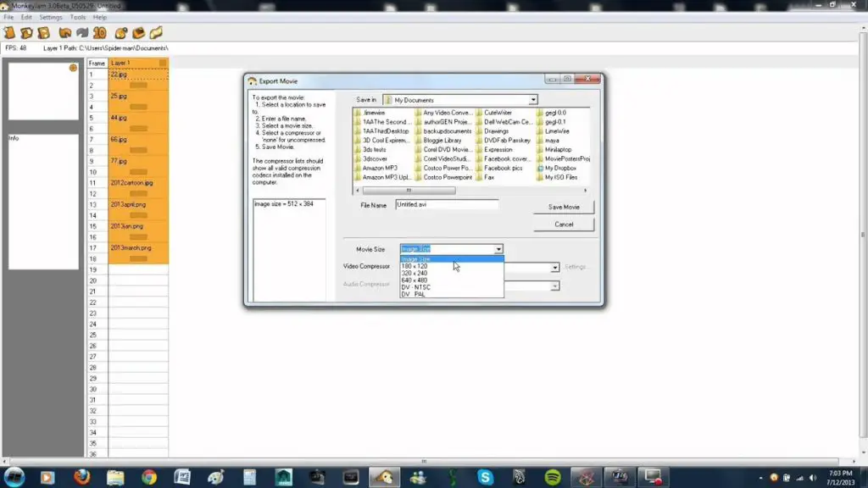The width and height of the screenshot is (868, 488).
Task: Open the Tools menu in menu bar
Action: point(78,17)
